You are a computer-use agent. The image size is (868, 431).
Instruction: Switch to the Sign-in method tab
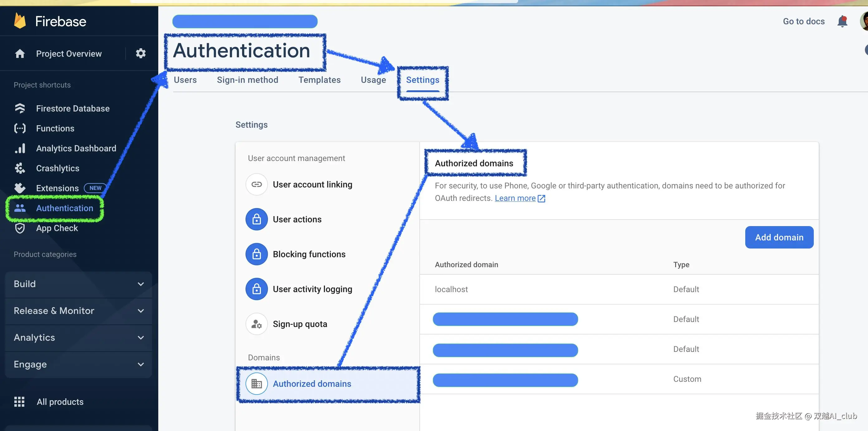(x=247, y=80)
